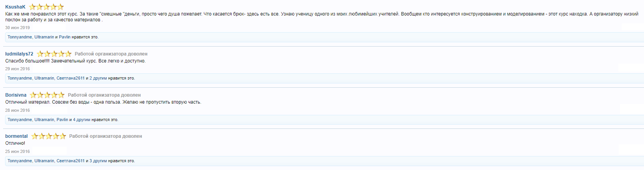Click date '25 июн 2016'
The width and height of the screenshot is (644, 170).
coord(18,152)
